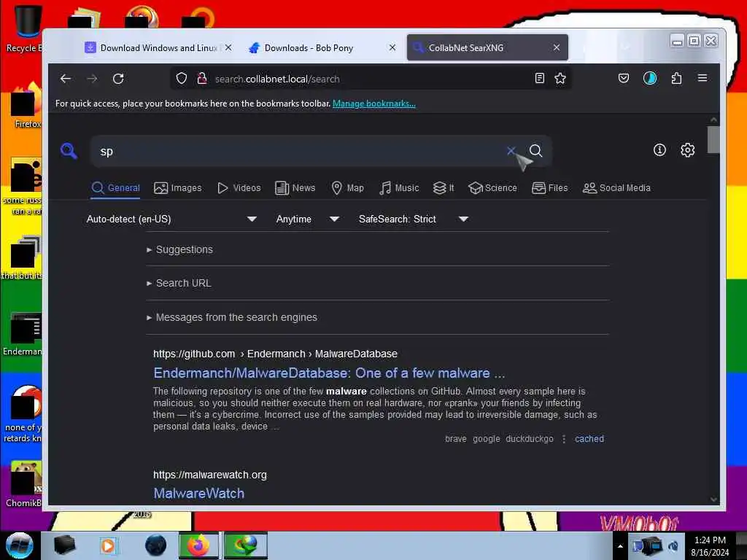View site security padlock info
Viewport: 747px width, 560px height.
[x=202, y=79]
